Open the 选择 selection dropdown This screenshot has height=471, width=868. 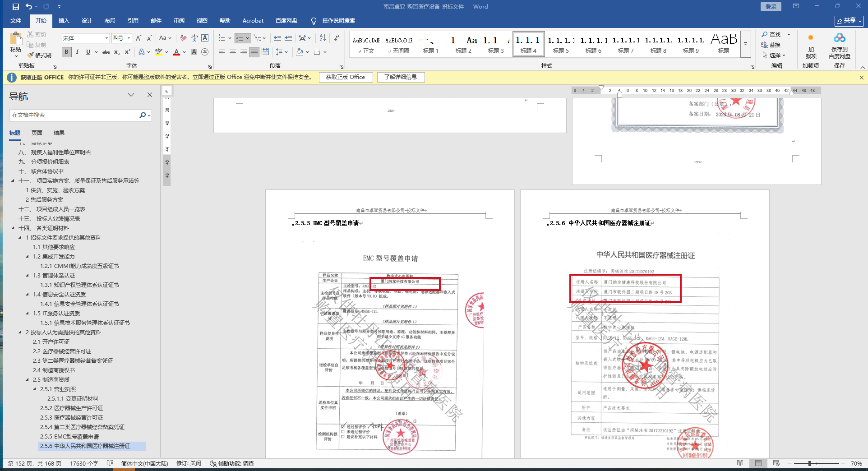[x=774, y=55]
